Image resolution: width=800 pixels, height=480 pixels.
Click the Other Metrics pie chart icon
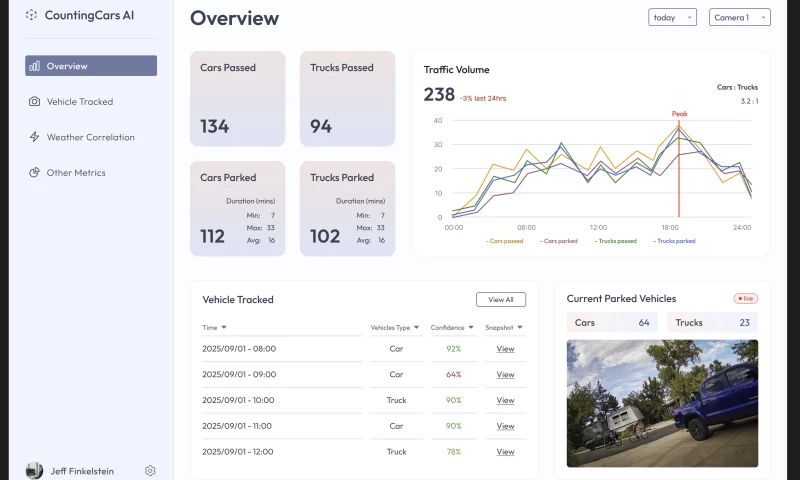(x=34, y=172)
